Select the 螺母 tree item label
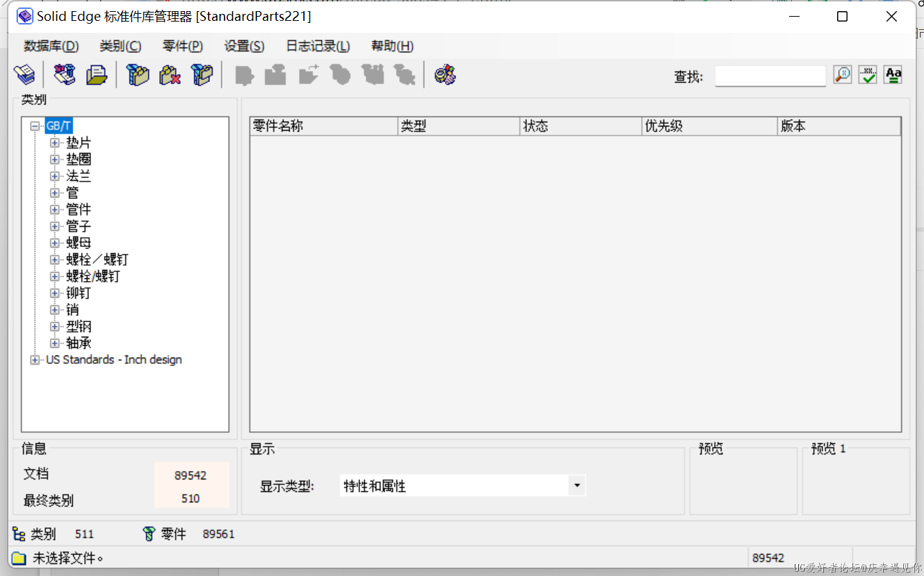Image resolution: width=924 pixels, height=576 pixels. click(x=79, y=243)
